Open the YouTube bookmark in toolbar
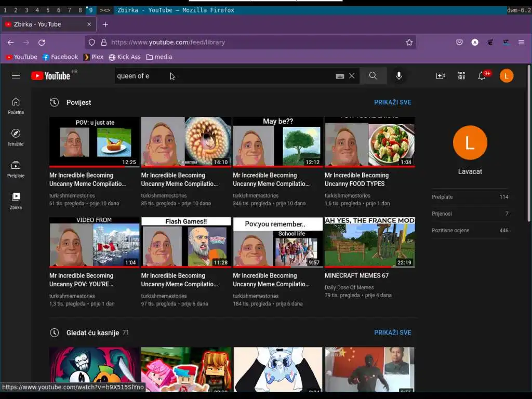532x399 pixels. click(x=22, y=57)
